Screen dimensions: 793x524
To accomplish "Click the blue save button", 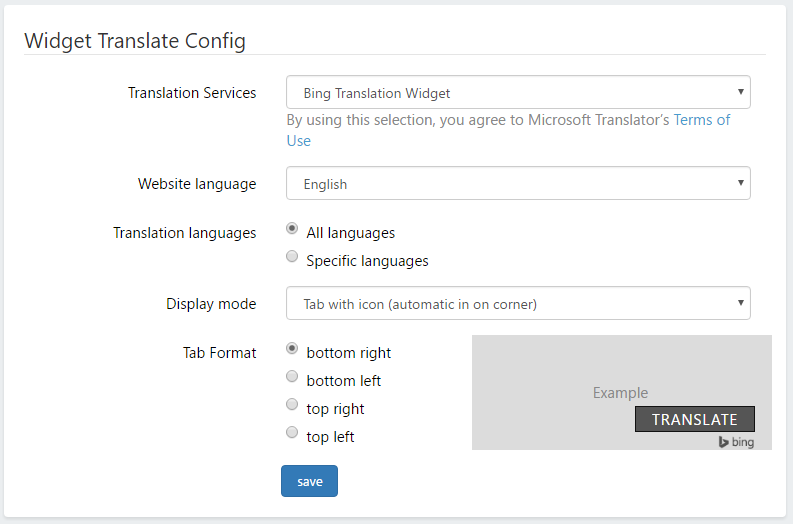I will (x=310, y=481).
